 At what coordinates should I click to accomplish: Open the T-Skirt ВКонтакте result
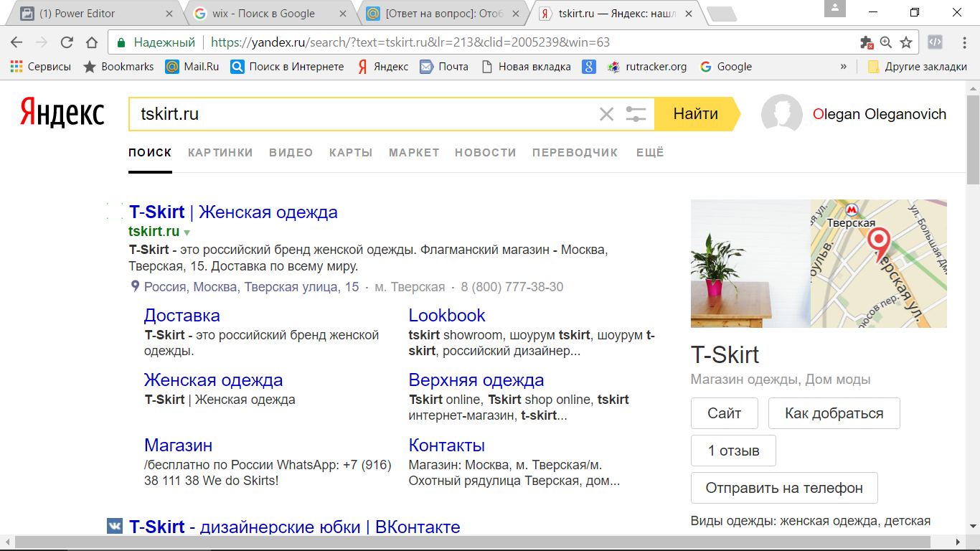(295, 527)
